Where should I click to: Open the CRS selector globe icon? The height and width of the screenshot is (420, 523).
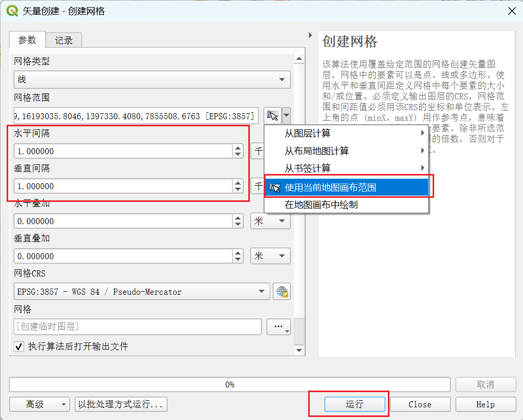(x=281, y=292)
